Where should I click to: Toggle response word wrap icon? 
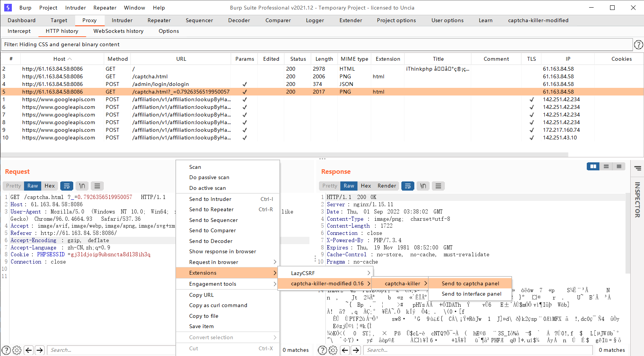(x=408, y=186)
